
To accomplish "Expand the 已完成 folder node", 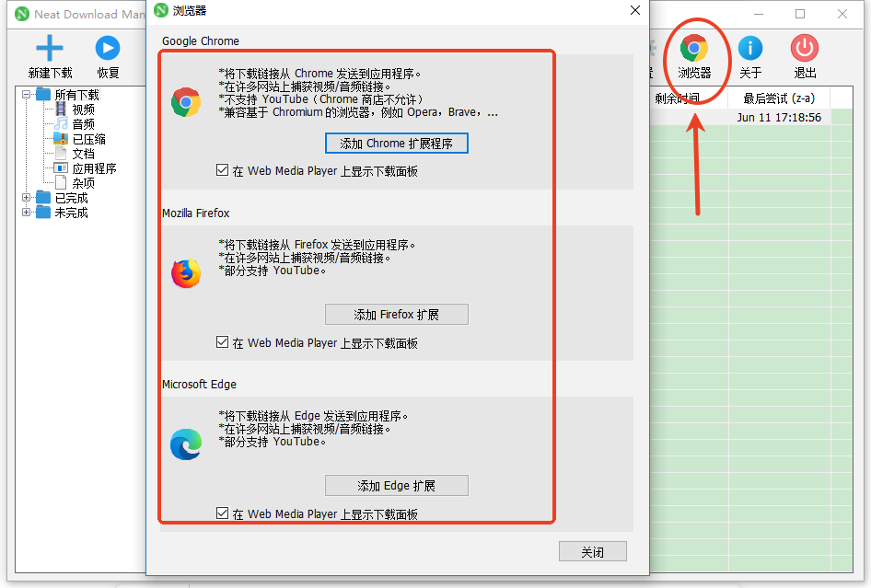I will 26,197.
